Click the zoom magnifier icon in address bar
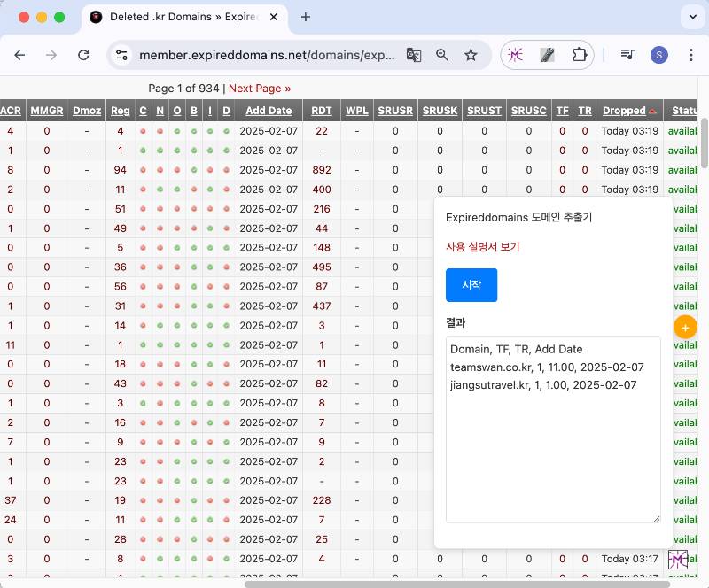Image resolution: width=709 pixels, height=588 pixels. (442, 55)
